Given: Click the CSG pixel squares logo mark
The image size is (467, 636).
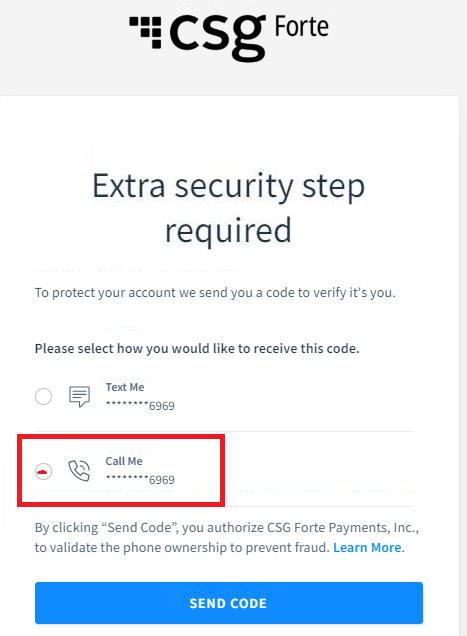Looking at the screenshot, I should click(x=146, y=32).
